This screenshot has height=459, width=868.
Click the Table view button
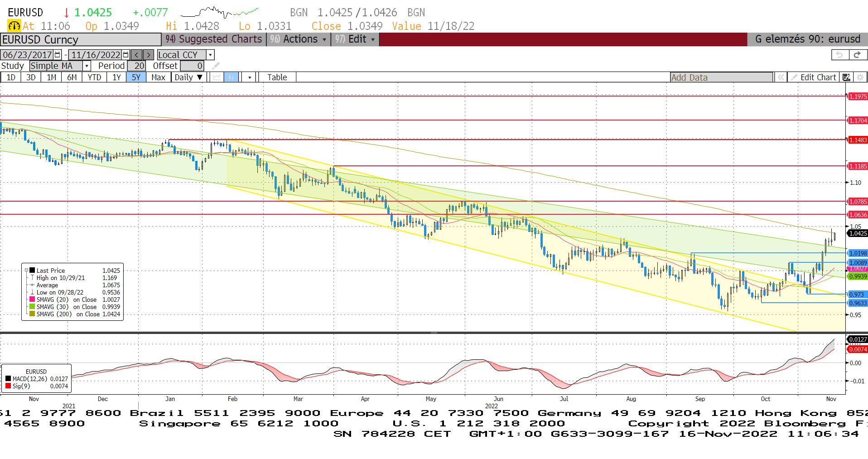277,77
